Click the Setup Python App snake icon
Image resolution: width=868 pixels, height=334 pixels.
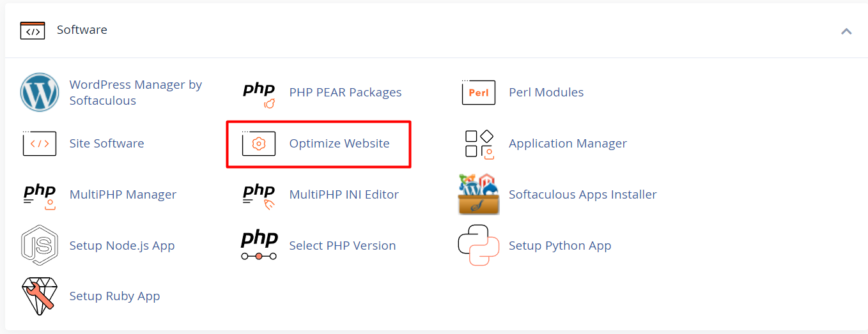(x=479, y=245)
